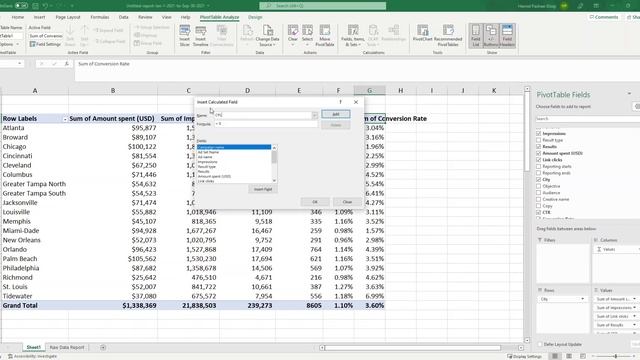The width and height of the screenshot is (640, 360).
Task: Add a new sheet with plus icon
Action: [x=103, y=347]
